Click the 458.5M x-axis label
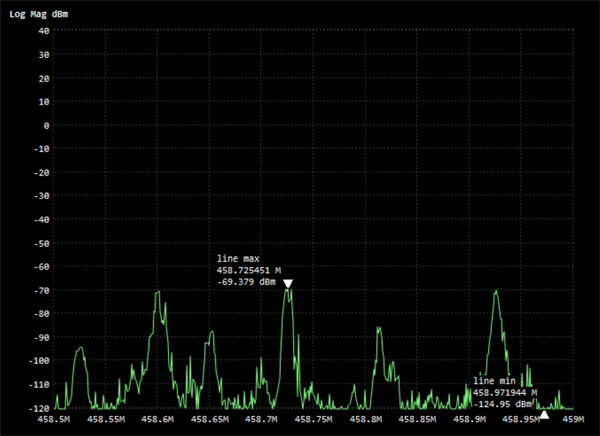Screen dimensions: 600x436 (x=53, y=421)
